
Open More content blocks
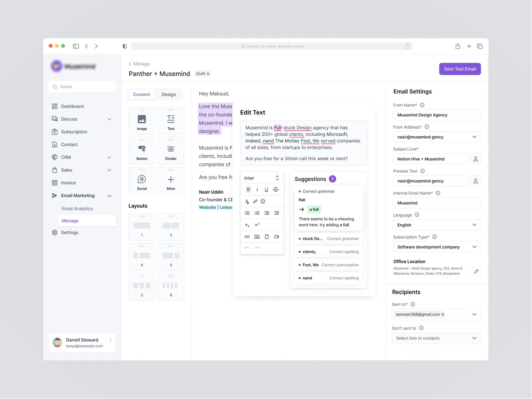click(171, 180)
